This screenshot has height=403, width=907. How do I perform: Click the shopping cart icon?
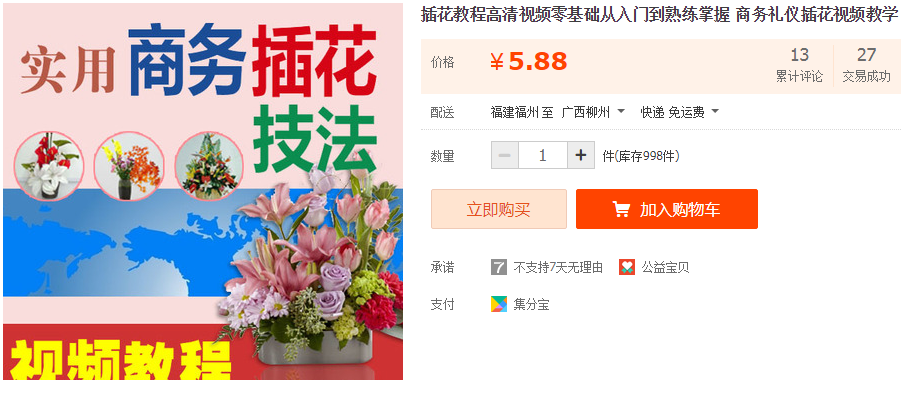[621, 209]
